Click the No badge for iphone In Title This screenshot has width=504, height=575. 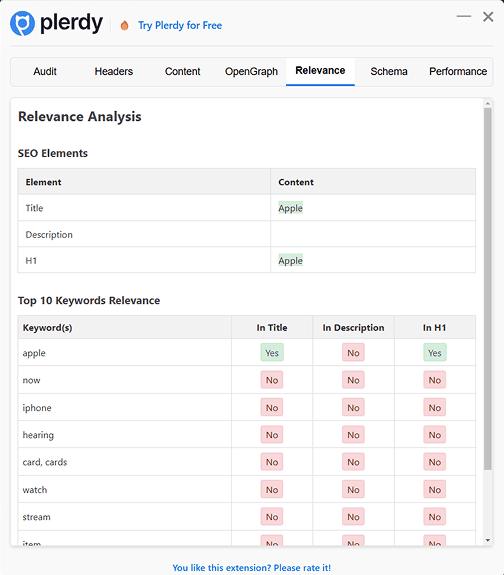pyautogui.click(x=272, y=407)
